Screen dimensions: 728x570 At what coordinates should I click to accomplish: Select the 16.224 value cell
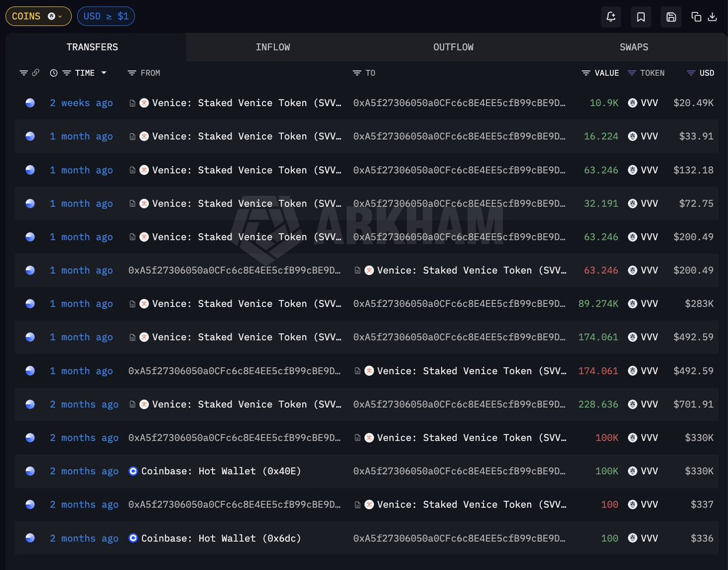(x=601, y=137)
